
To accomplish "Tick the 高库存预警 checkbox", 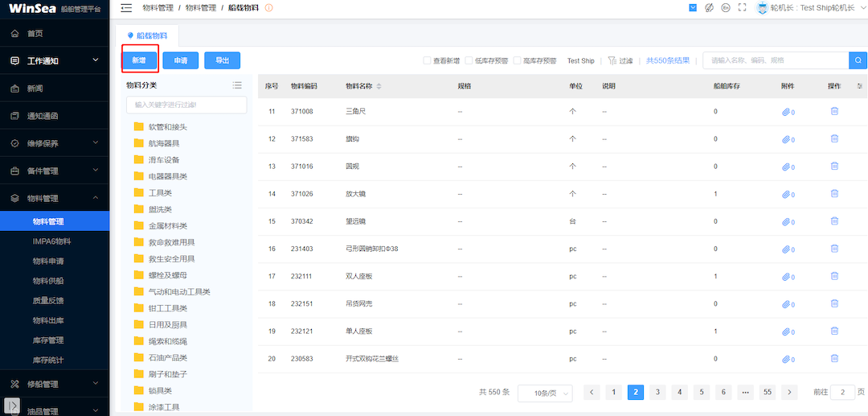I will coord(517,61).
